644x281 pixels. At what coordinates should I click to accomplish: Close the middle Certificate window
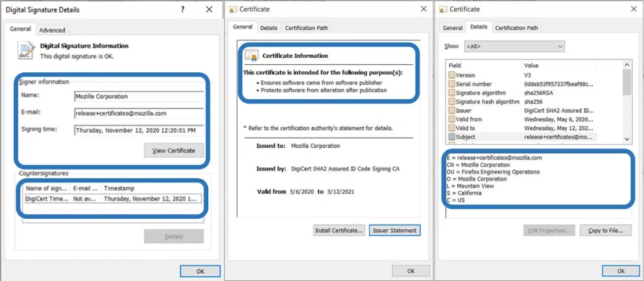click(x=423, y=9)
